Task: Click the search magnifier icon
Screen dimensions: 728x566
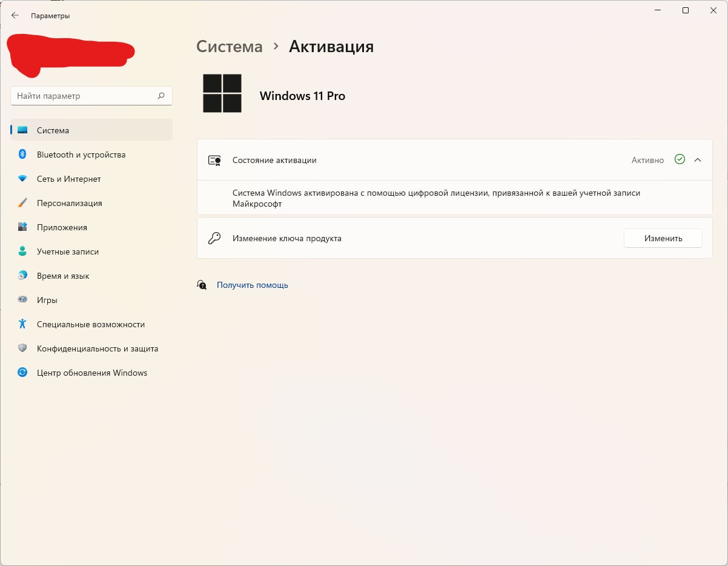Action: tap(161, 96)
